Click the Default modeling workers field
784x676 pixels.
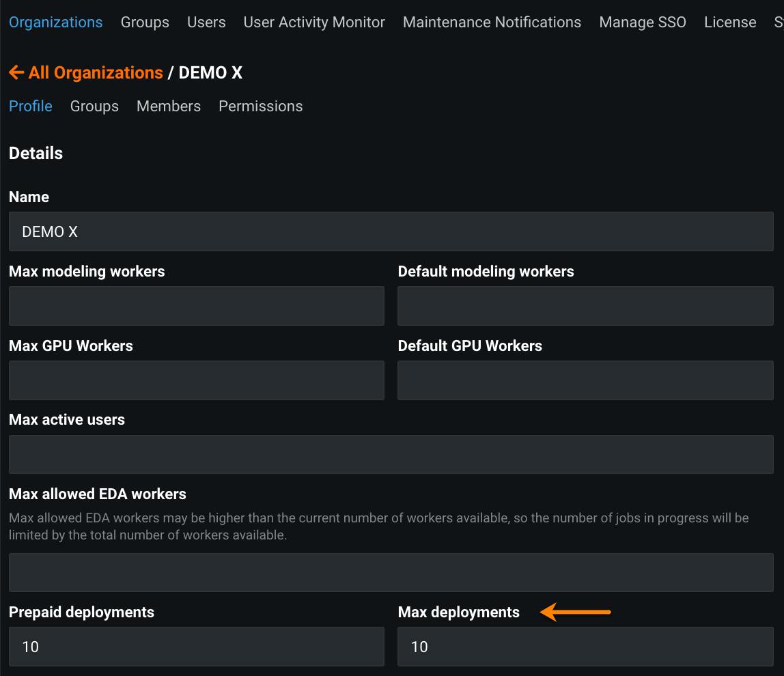[585, 306]
